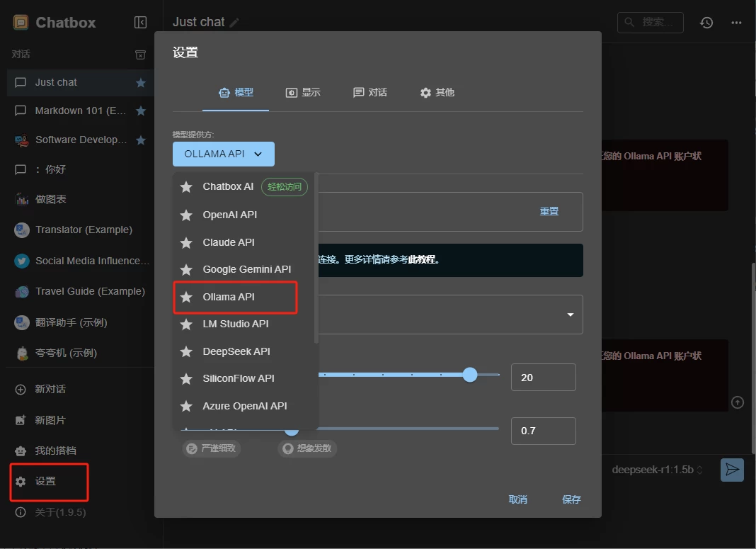The height and width of the screenshot is (549, 756).
Task: Click the temperature value field showing 0.7
Action: [x=543, y=431]
